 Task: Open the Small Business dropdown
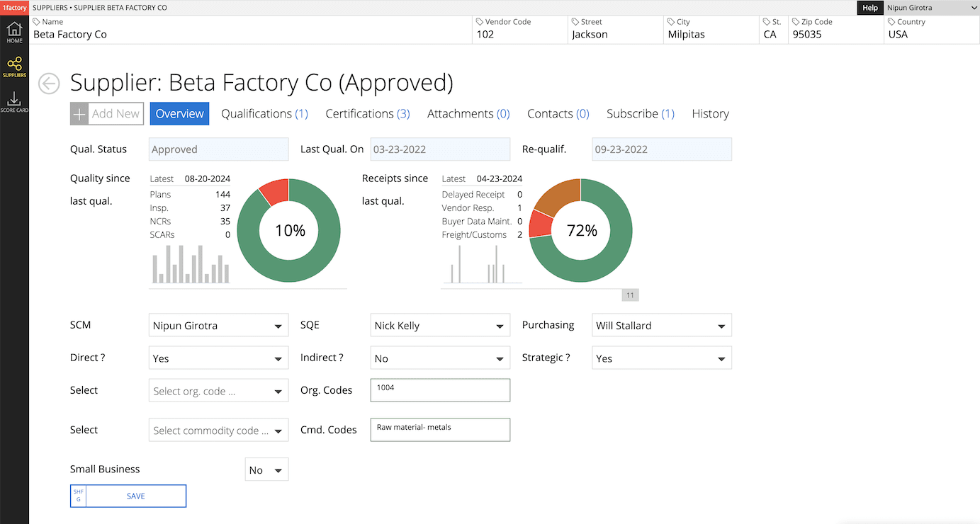coord(266,469)
